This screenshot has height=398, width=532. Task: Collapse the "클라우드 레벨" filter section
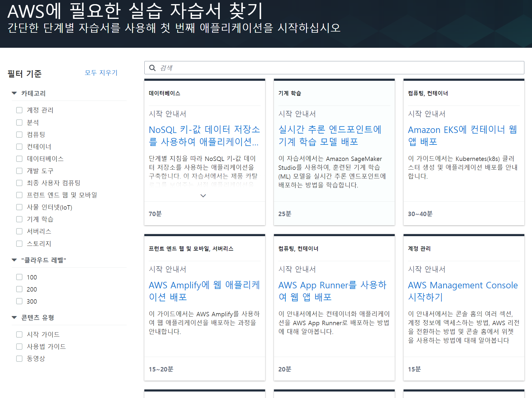tap(14, 260)
